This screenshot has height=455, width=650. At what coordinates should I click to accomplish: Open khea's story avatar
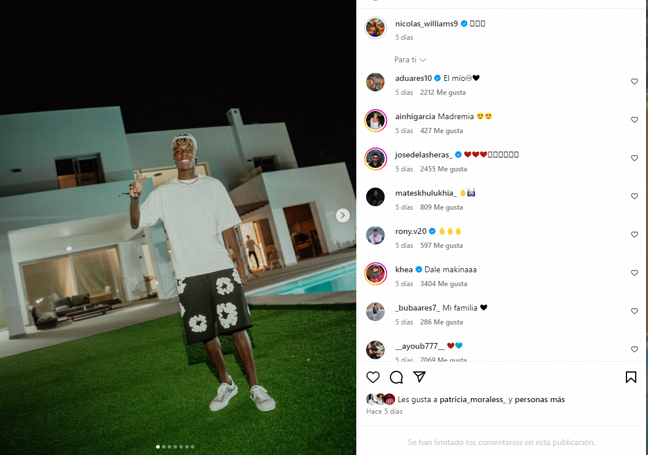[376, 273]
